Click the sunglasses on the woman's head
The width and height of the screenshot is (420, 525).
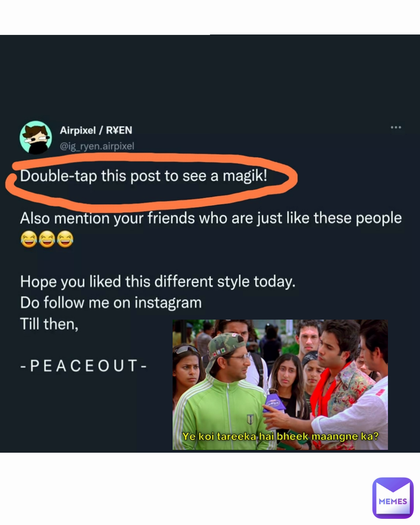(x=187, y=349)
